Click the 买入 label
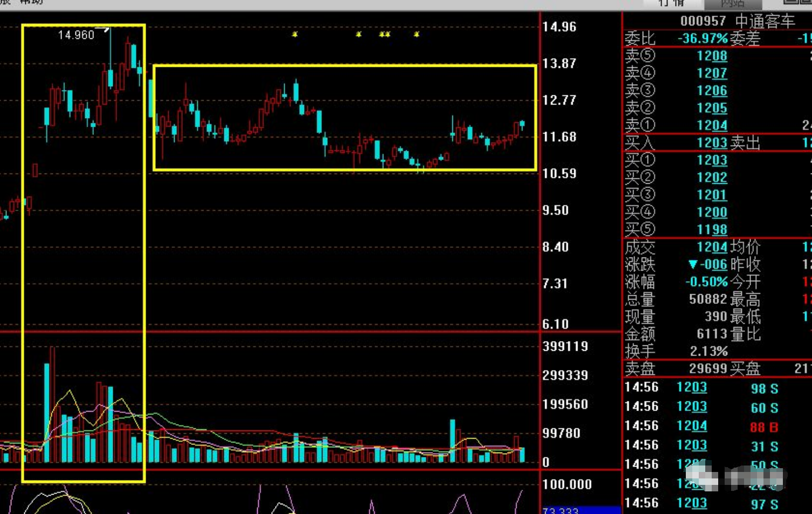The image size is (812, 514). tap(639, 143)
